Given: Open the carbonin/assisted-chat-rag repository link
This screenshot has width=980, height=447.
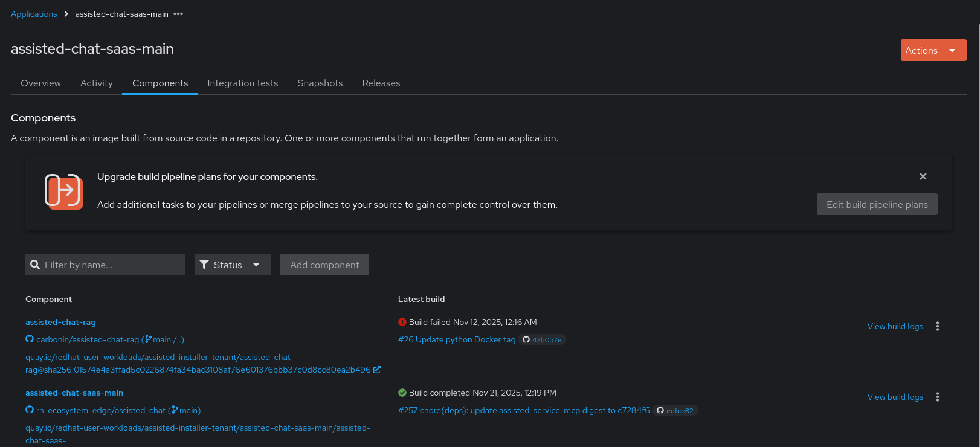Looking at the screenshot, I should (x=88, y=339).
